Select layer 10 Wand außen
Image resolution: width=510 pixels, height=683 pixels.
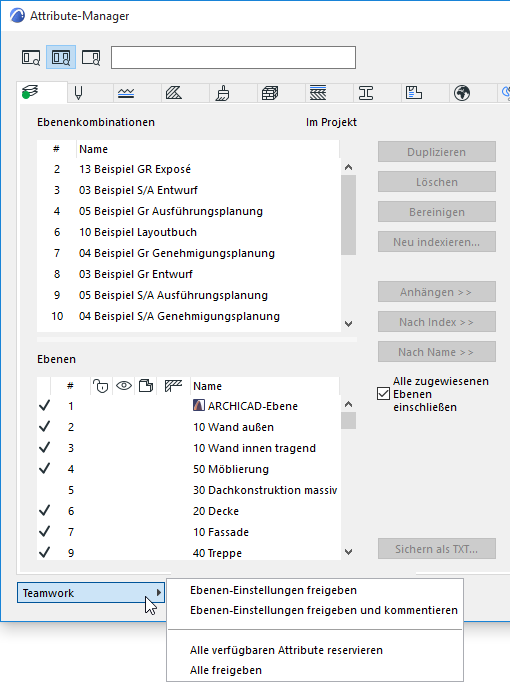(x=188, y=427)
